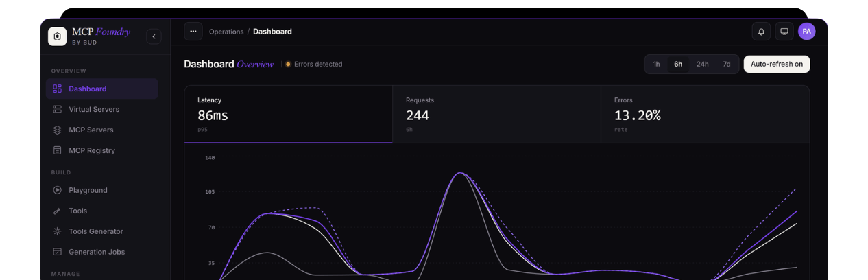Open the Generation Jobs page
Screen dimensions: 868x280
(x=102, y=252)
